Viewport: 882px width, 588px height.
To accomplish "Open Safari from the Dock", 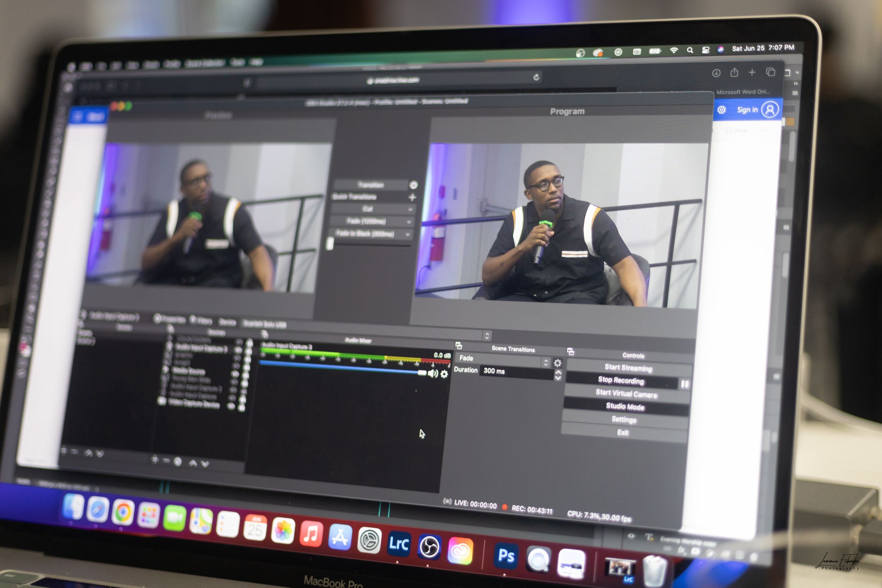I will point(97,510).
